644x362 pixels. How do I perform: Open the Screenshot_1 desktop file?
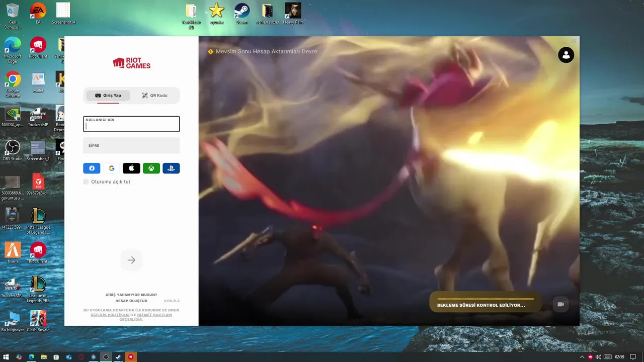pyautogui.click(x=38, y=150)
